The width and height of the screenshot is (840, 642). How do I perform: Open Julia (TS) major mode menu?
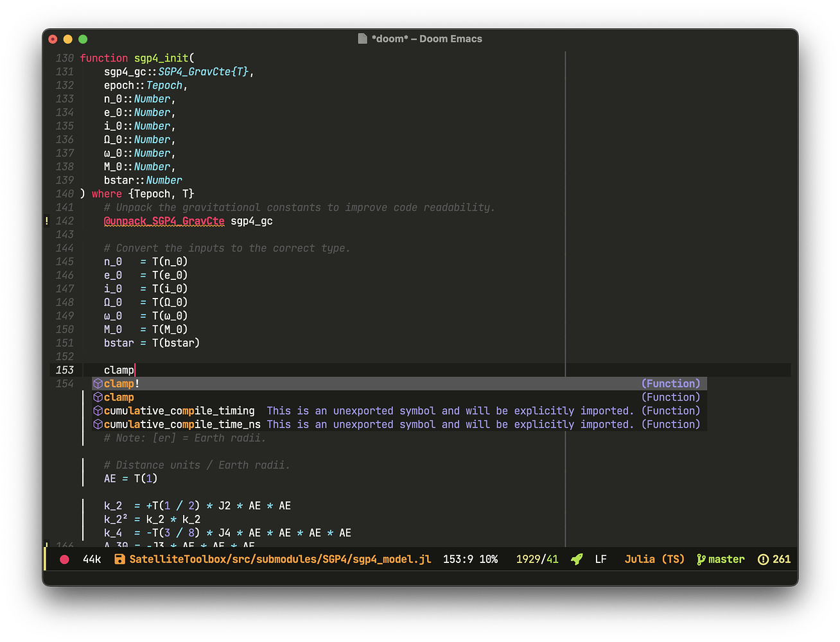tap(654, 559)
